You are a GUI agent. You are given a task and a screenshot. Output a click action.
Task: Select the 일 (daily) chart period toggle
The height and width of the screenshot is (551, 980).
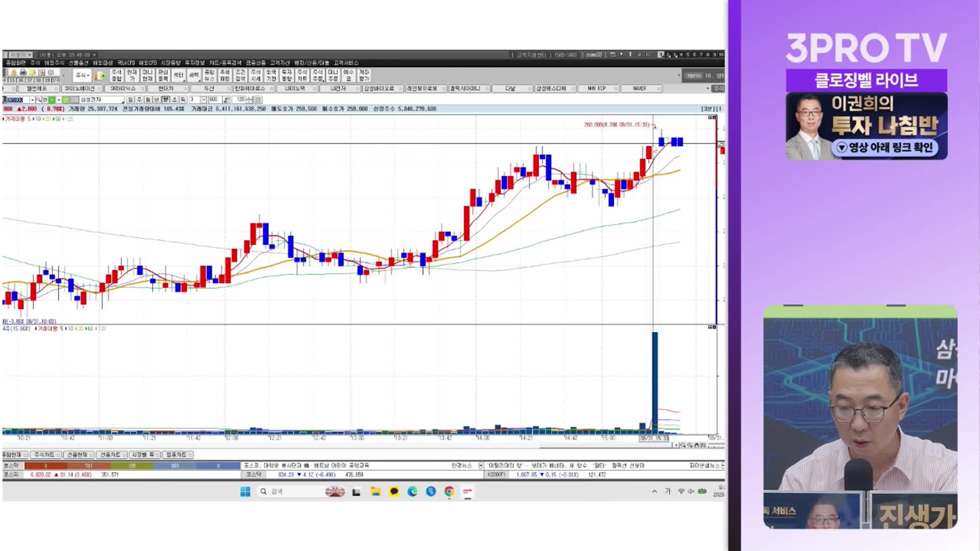pos(130,99)
